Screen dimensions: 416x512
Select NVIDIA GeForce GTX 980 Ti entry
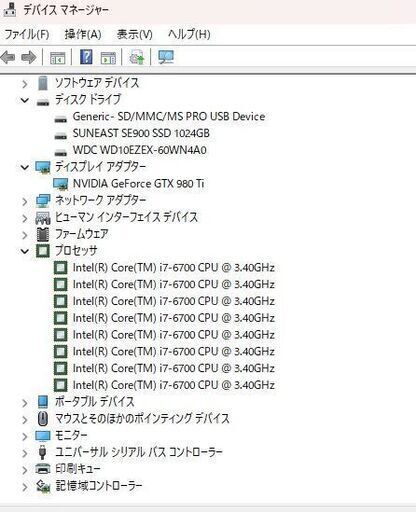(138, 184)
